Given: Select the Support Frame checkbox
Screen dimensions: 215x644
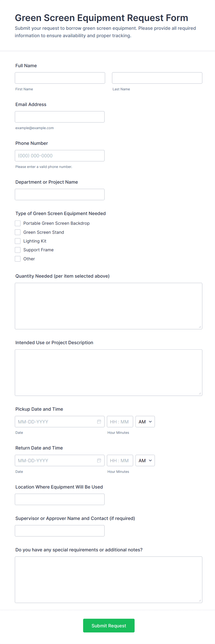Looking at the screenshot, I should (x=18, y=250).
